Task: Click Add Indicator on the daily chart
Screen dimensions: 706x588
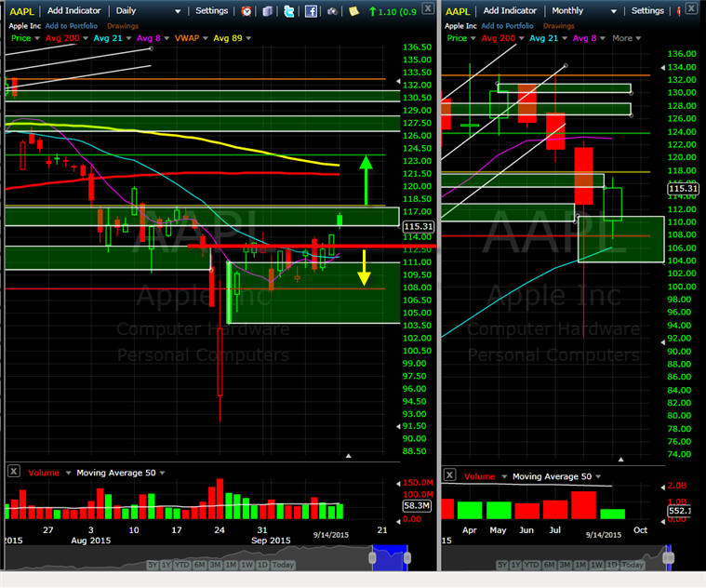Action: click(74, 11)
